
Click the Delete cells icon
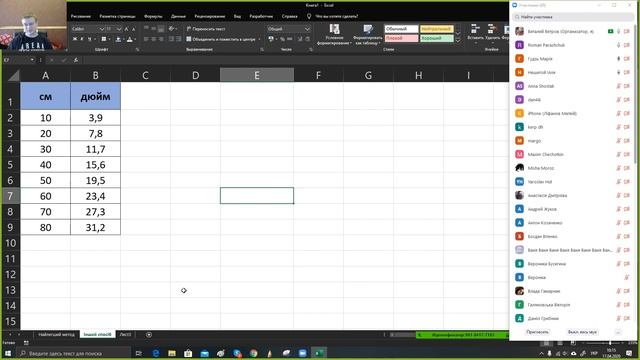[492, 29]
